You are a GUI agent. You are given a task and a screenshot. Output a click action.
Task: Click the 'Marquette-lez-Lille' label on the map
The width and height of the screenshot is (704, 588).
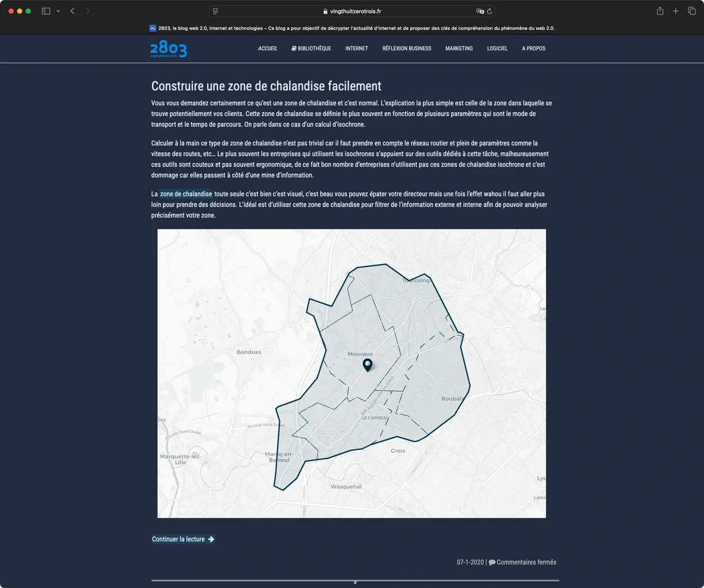click(180, 460)
